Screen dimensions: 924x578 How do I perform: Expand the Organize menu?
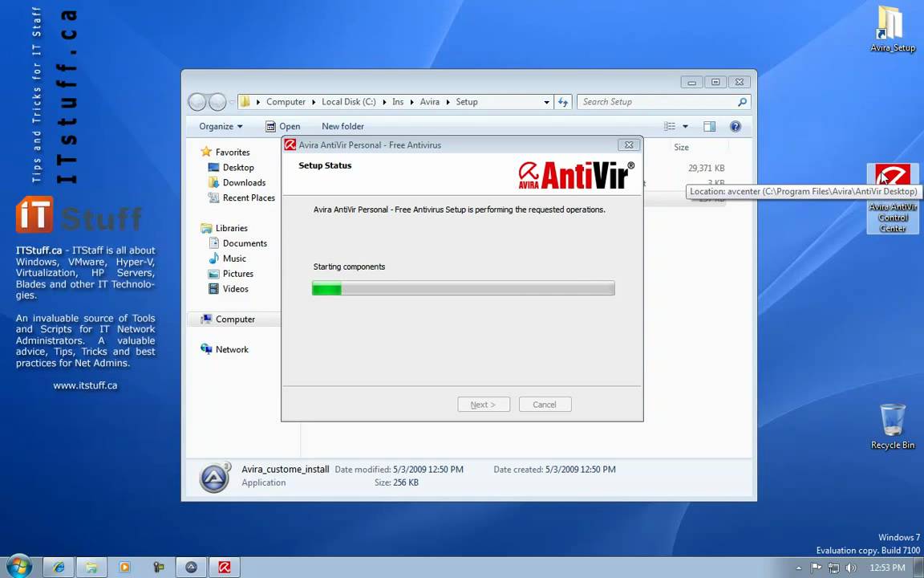tap(221, 126)
